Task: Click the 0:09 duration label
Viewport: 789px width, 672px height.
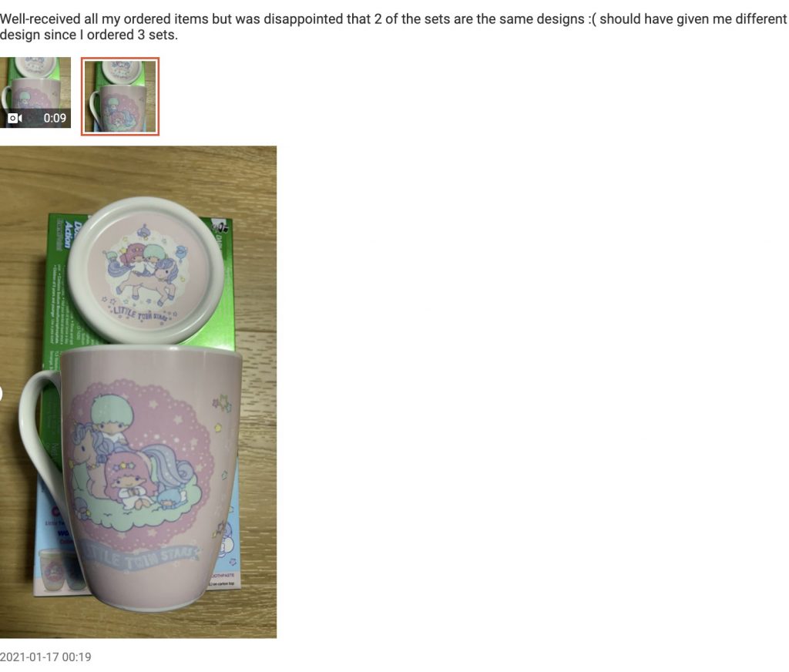Action: coord(55,118)
